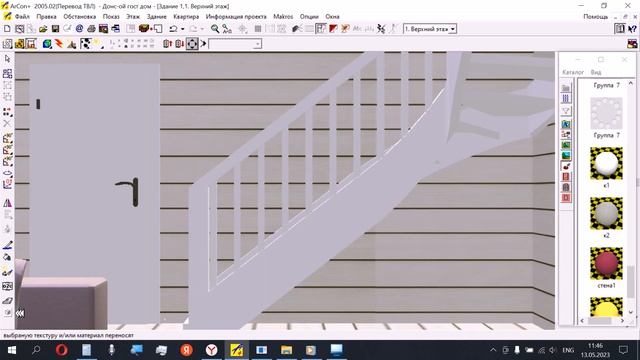Open Yandex browser from taskbar
The width and height of the screenshot is (640, 360).
pyautogui.click(x=211, y=350)
